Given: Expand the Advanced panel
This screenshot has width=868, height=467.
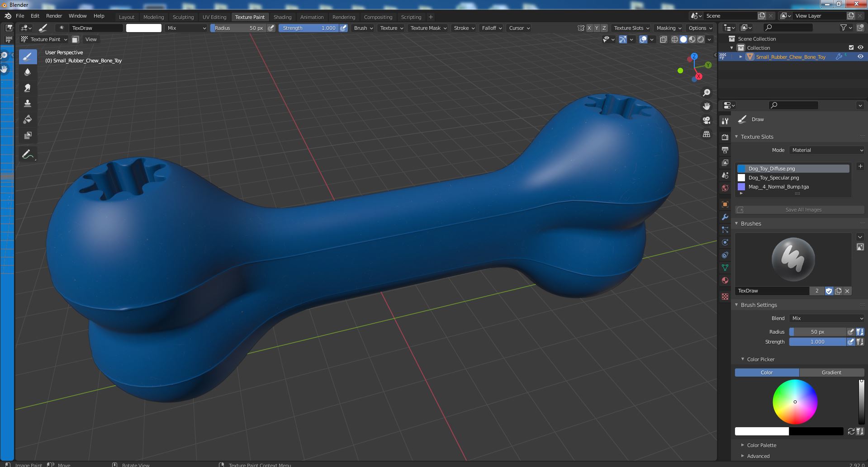Looking at the screenshot, I should pos(758,456).
